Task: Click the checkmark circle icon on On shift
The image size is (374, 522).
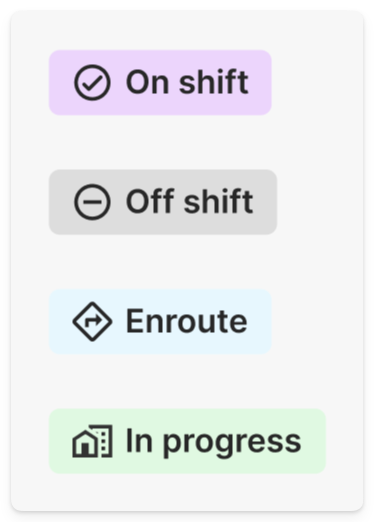Action: coord(92,83)
